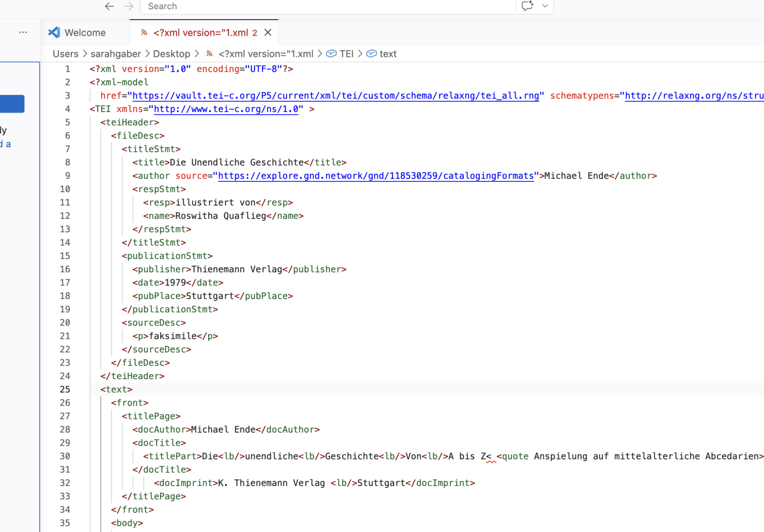Select the <?xml version="1.xml tab
Image resolution: width=764 pixels, height=532 pixels.
(x=205, y=33)
